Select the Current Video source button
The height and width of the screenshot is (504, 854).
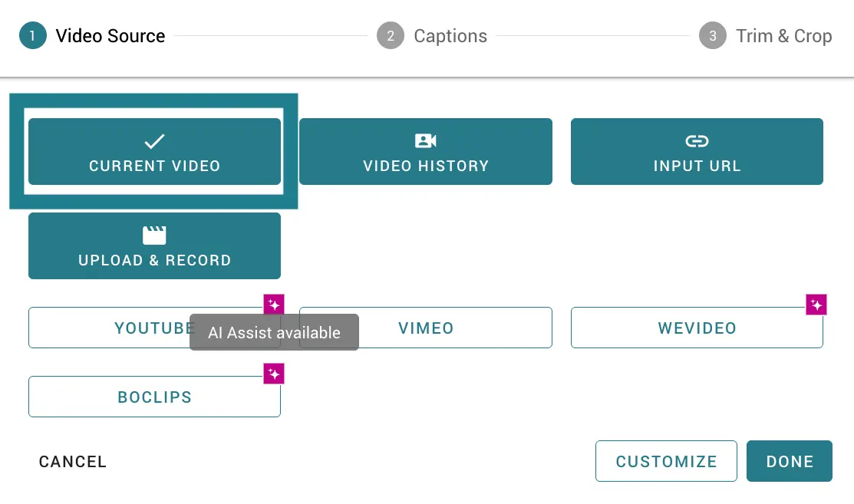pyautogui.click(x=155, y=151)
